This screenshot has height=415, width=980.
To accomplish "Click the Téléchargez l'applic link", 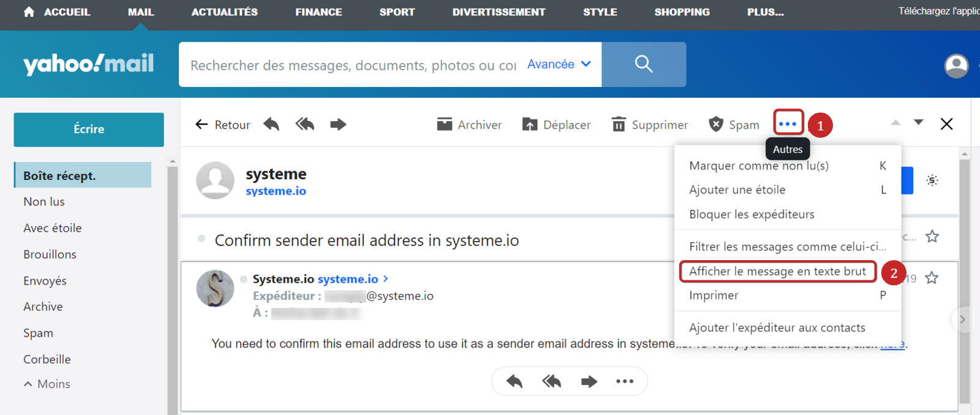I will (939, 11).
